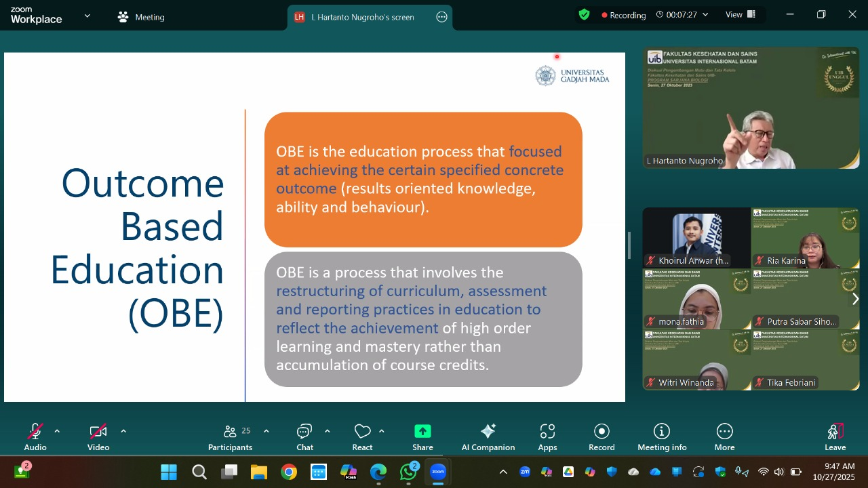Click the green encryption shield icon
This screenshot has height=488, width=868.
(x=584, y=14)
